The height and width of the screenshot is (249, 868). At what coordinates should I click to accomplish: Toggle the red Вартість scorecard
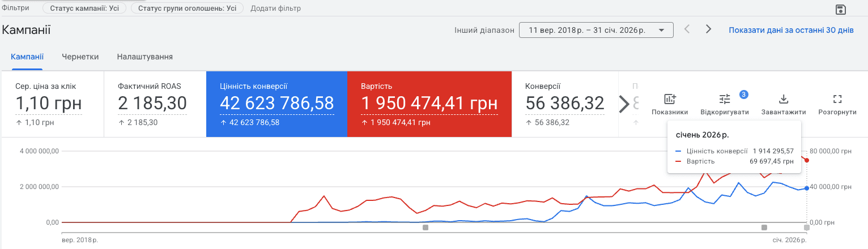pyautogui.click(x=429, y=104)
